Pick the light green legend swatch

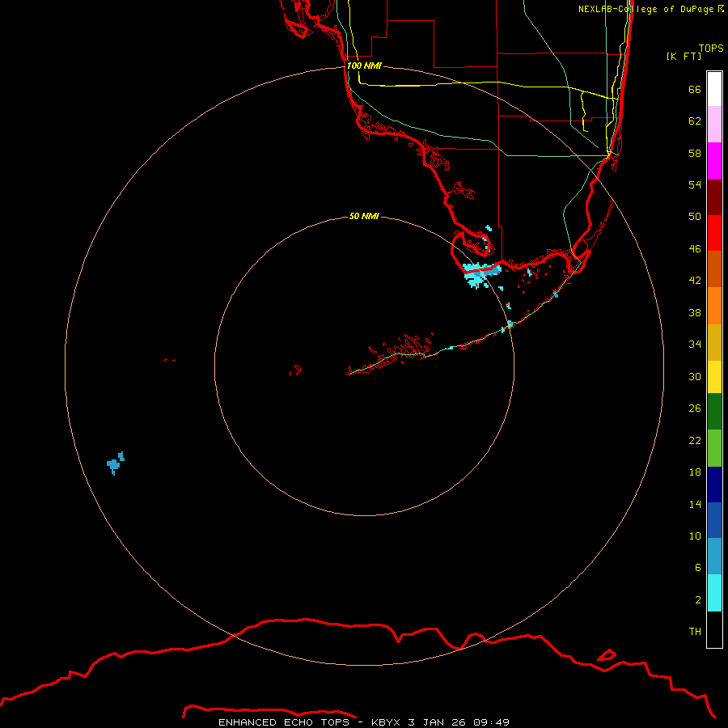tap(714, 448)
